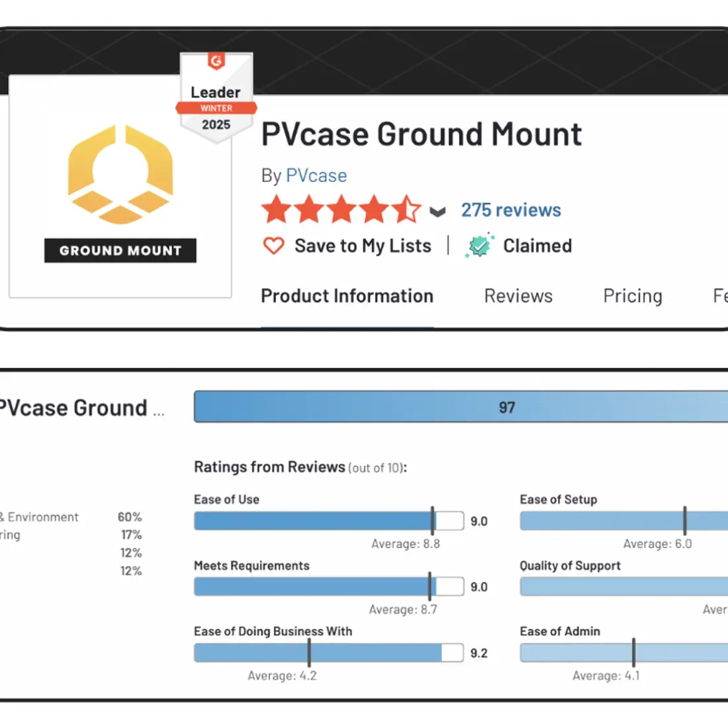This screenshot has height=728, width=728.
Task: Click the PVcase Ground Mount title
Action: tap(421, 134)
